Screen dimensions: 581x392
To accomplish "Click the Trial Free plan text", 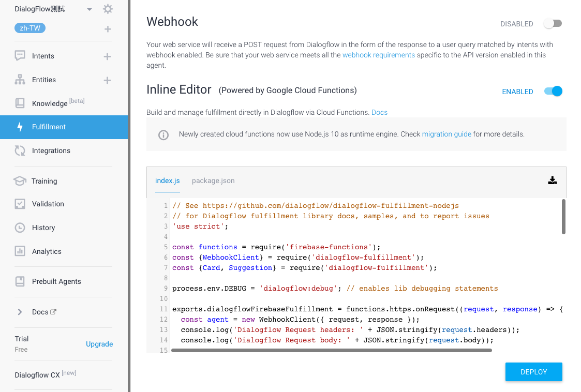I will pyautogui.click(x=22, y=344).
